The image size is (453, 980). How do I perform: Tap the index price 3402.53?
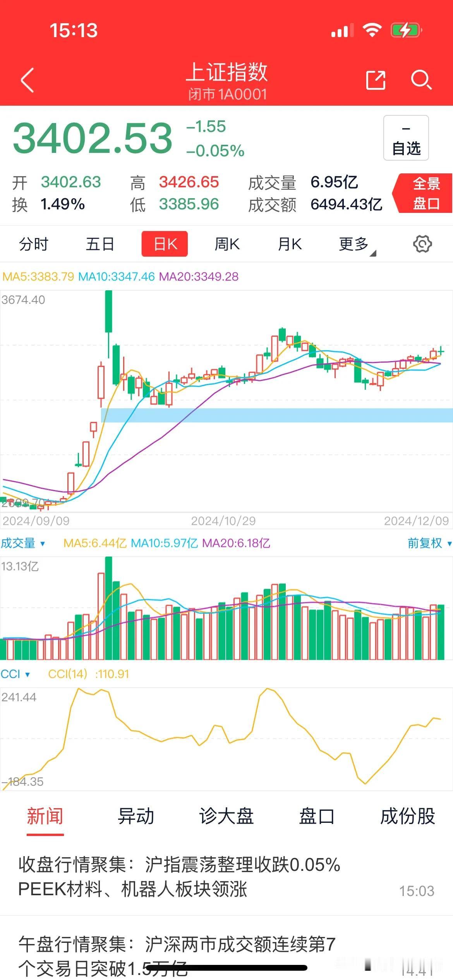93,138
